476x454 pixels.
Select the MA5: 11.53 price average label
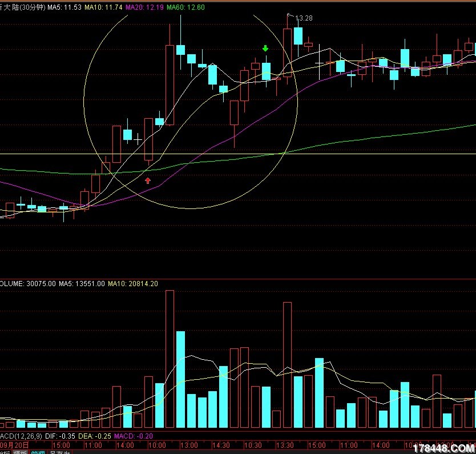coord(64,7)
